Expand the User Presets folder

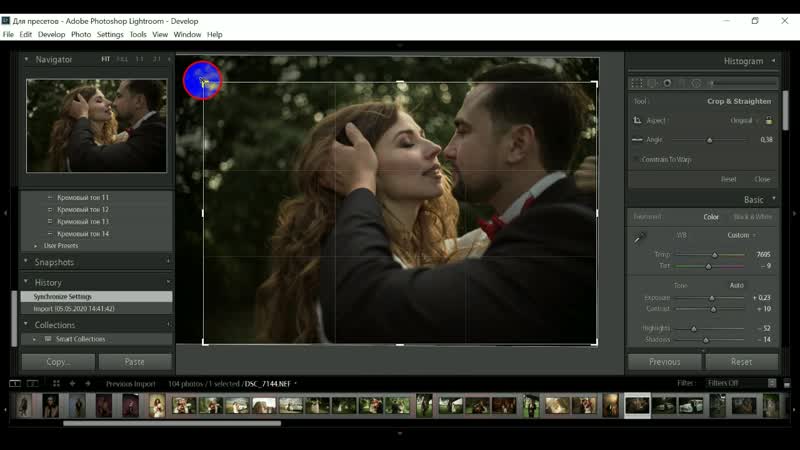35,246
